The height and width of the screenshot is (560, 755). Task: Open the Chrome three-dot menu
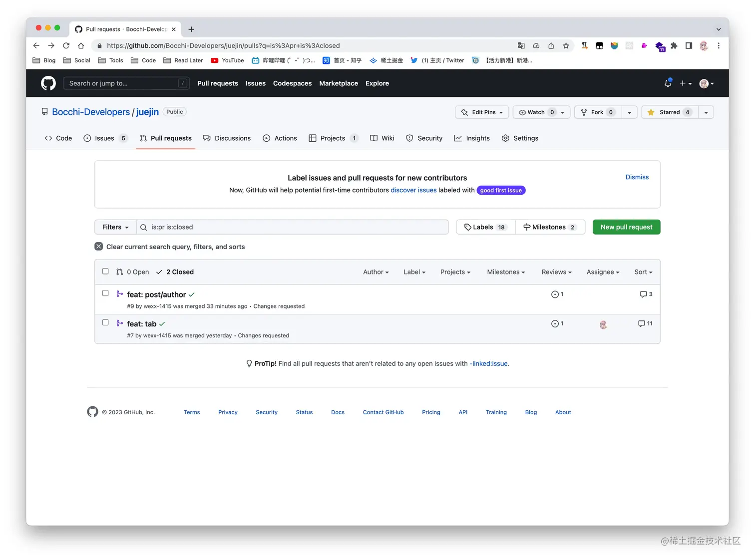tap(719, 45)
